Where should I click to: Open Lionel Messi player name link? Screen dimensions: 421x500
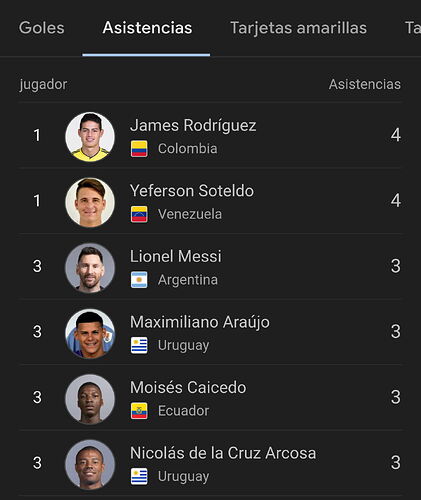176,257
